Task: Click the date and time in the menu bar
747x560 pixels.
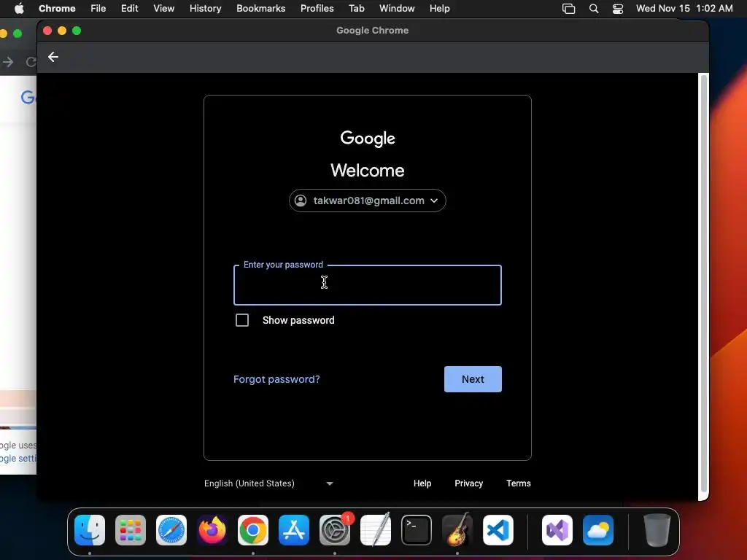Action: (684, 9)
